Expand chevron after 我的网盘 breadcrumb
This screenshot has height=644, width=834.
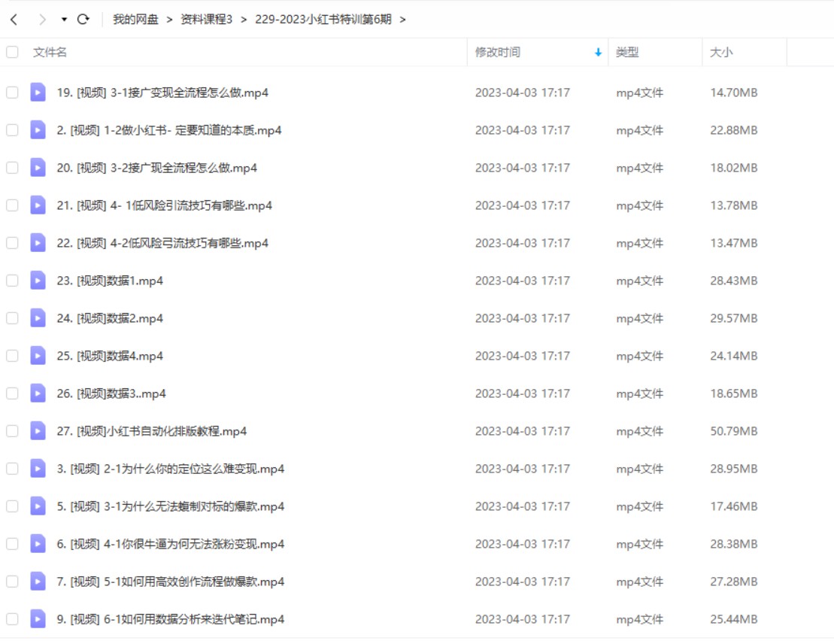(170, 20)
